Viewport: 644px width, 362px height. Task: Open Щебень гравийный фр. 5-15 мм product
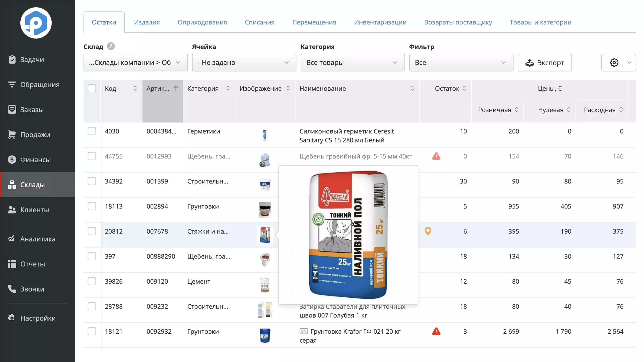click(355, 156)
